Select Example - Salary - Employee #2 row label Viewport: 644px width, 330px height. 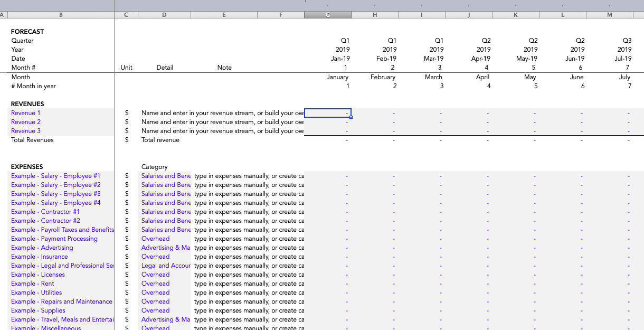[55, 185]
